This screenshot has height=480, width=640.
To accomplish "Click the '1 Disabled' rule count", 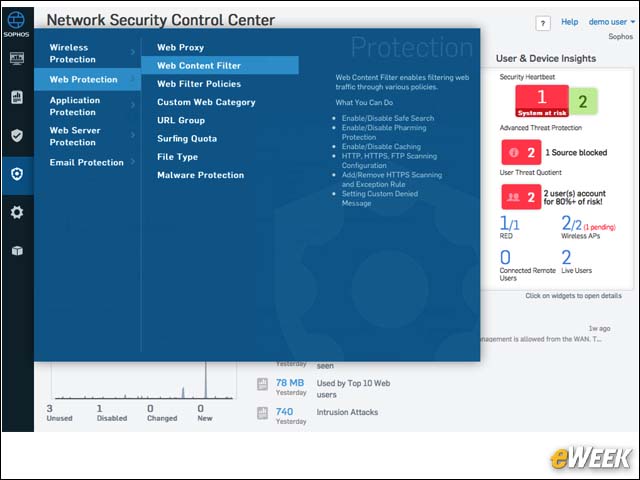I will pos(112,413).
